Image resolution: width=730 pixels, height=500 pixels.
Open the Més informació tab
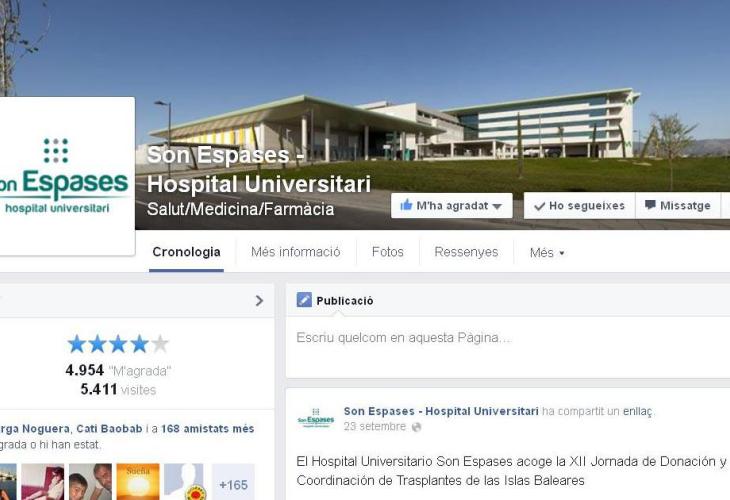[x=296, y=252]
